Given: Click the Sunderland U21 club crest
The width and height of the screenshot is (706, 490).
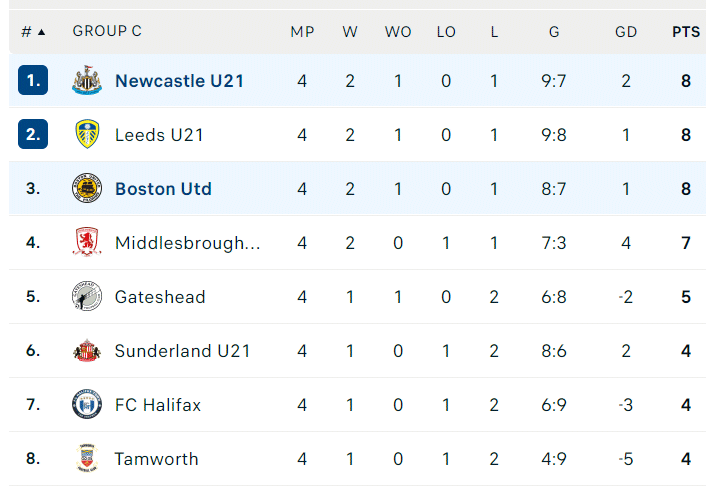Looking at the screenshot, I should (x=87, y=350).
